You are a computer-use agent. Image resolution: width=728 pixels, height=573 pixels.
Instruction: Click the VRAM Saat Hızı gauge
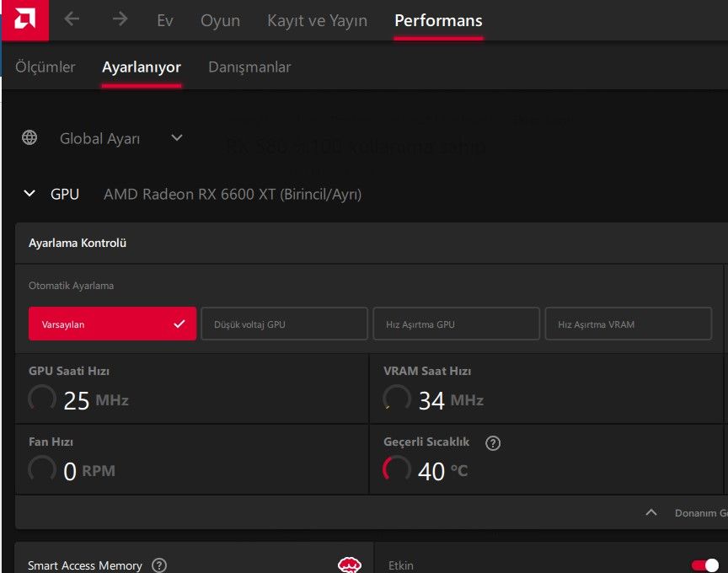397,399
